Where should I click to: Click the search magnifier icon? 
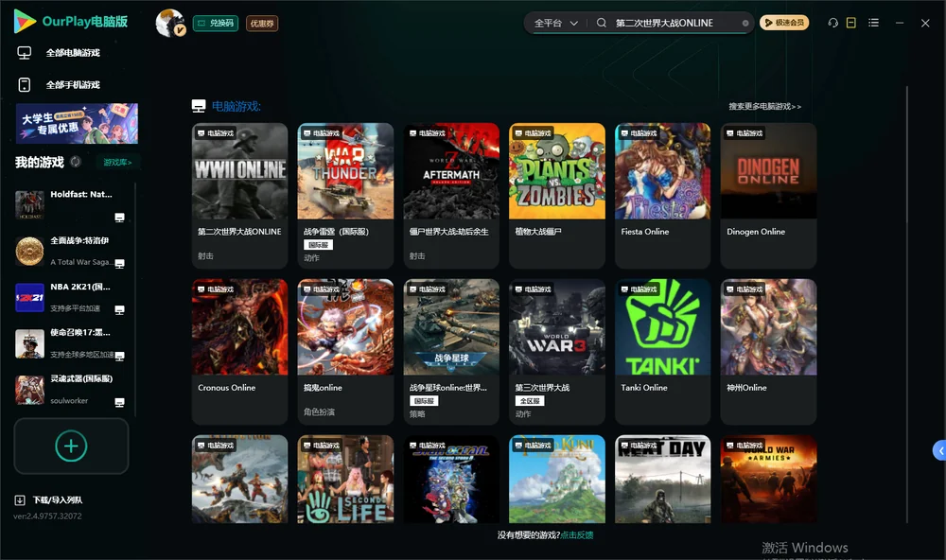click(602, 23)
